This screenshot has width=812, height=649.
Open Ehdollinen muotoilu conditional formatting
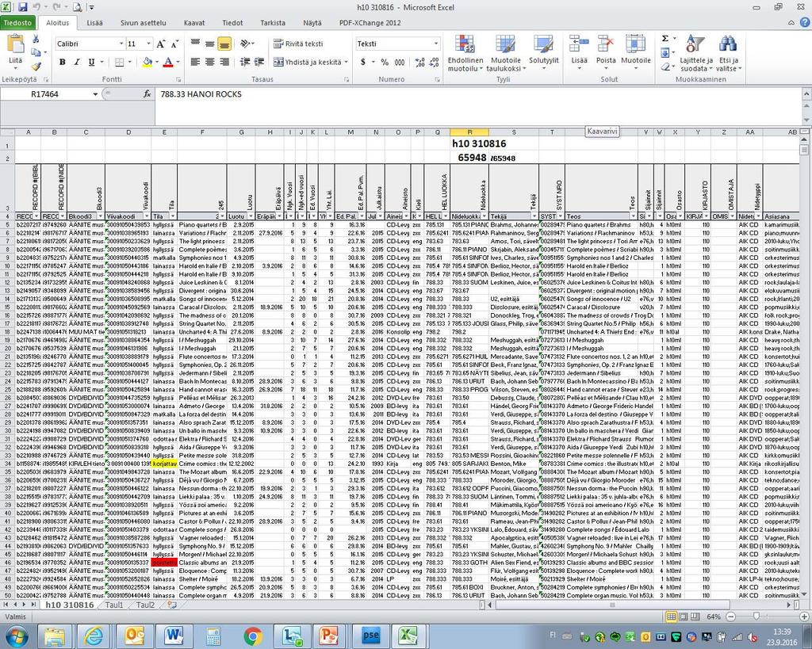pos(465,53)
